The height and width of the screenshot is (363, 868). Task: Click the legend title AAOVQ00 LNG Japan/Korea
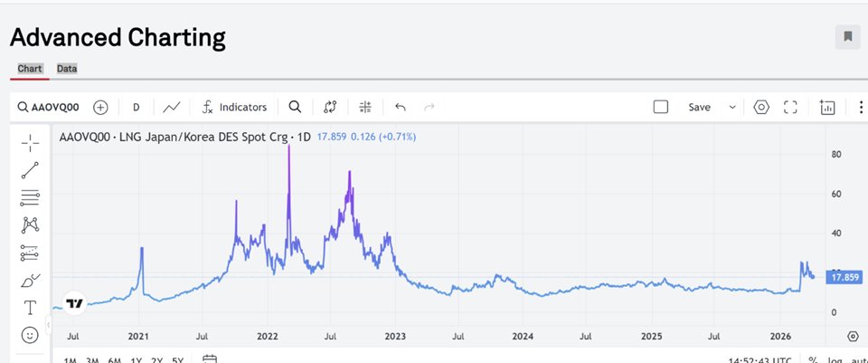[x=184, y=137]
